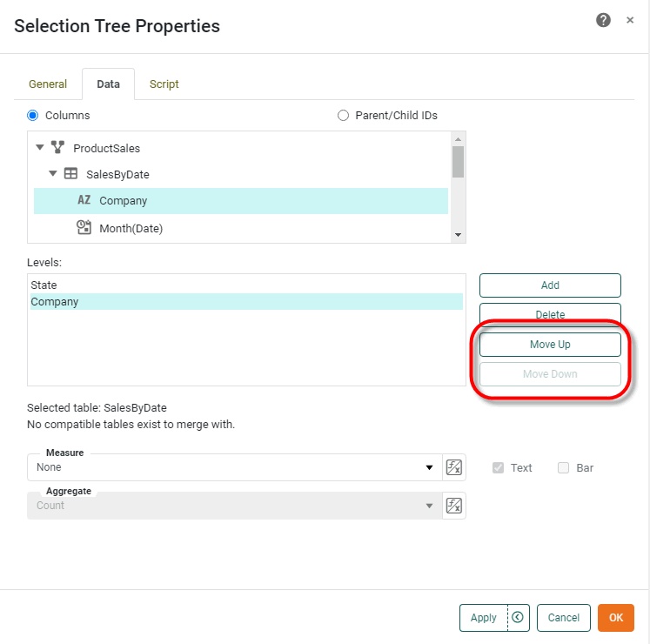650x644 pixels.
Task: Open the Measure dropdown showing None
Action: (x=235, y=467)
